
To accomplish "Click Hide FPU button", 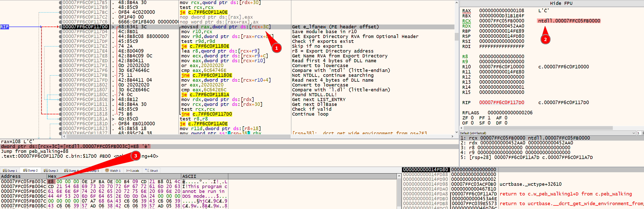I will (x=561, y=3).
